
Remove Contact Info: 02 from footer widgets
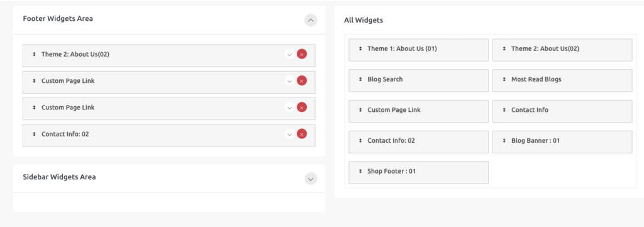(301, 134)
